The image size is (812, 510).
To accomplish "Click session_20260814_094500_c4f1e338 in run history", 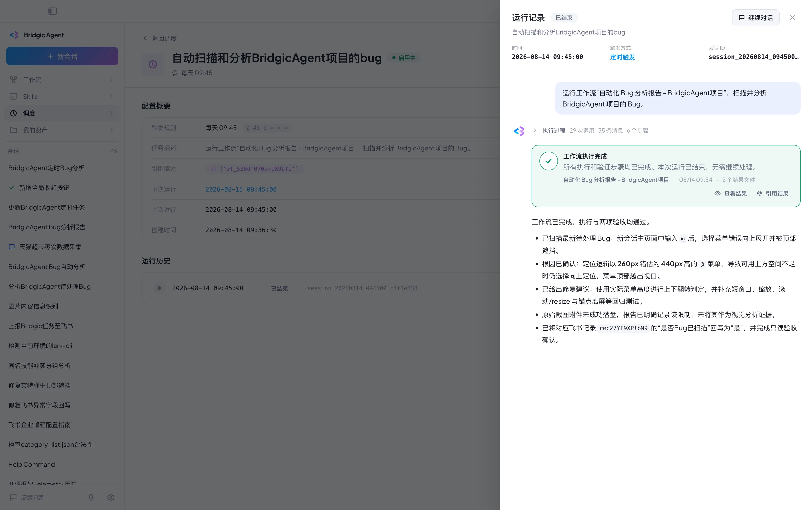I will [362, 288].
